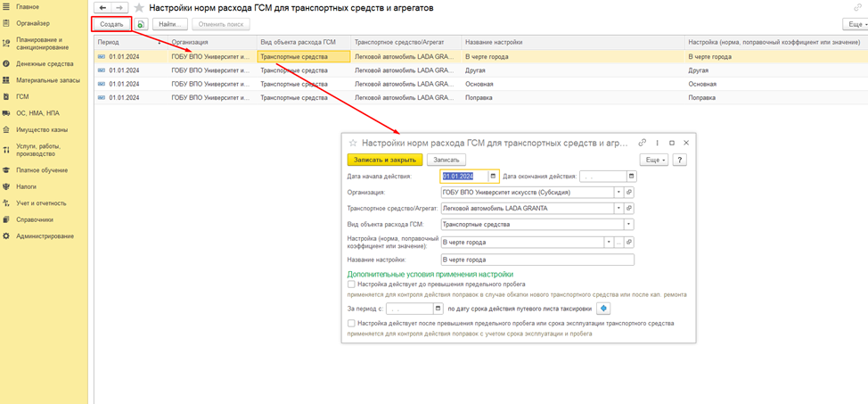
Task: Go forward with the right navigation arrow
Action: pos(119,8)
